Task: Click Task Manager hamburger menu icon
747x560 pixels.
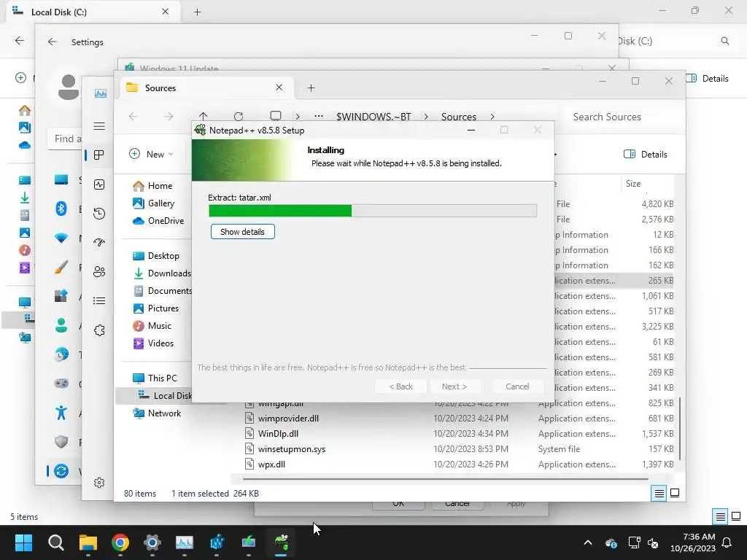Action: click(99, 126)
